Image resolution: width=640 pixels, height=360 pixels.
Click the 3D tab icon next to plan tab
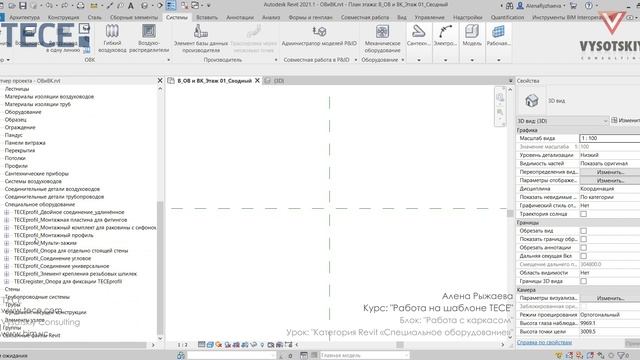click(268, 81)
